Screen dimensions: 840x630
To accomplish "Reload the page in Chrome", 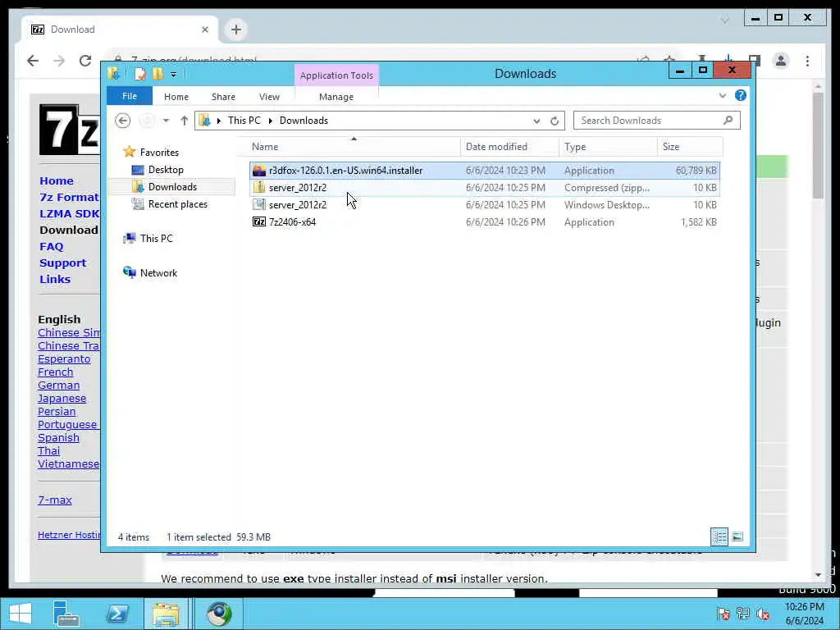I will click(x=84, y=61).
